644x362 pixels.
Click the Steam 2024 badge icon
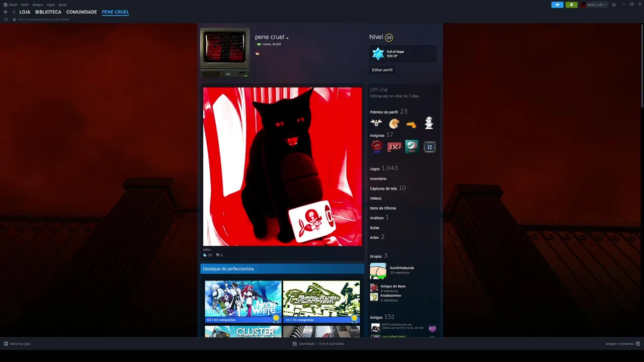pyautogui.click(x=412, y=146)
